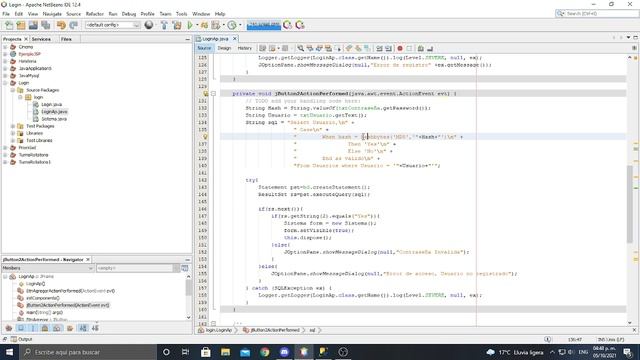Click the Shift Line Left editor icon
Viewport: 640px width, 360px height.
379,48
